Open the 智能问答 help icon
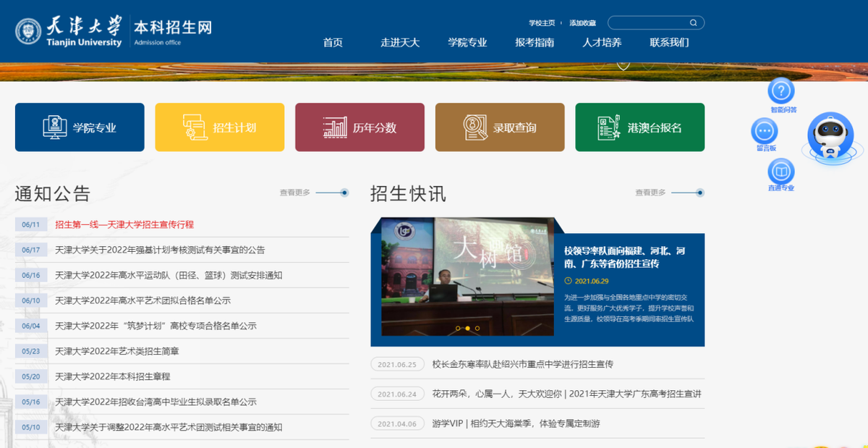 point(780,90)
